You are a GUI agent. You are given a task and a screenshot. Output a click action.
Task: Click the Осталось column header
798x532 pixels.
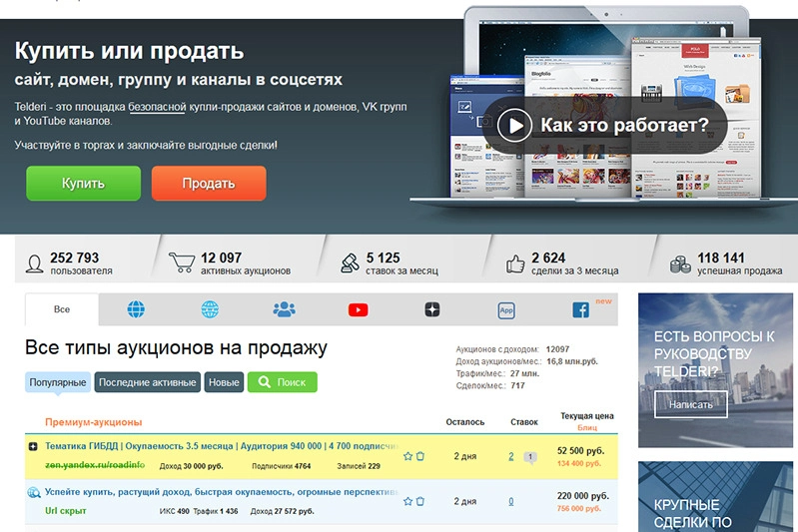pyautogui.click(x=465, y=422)
